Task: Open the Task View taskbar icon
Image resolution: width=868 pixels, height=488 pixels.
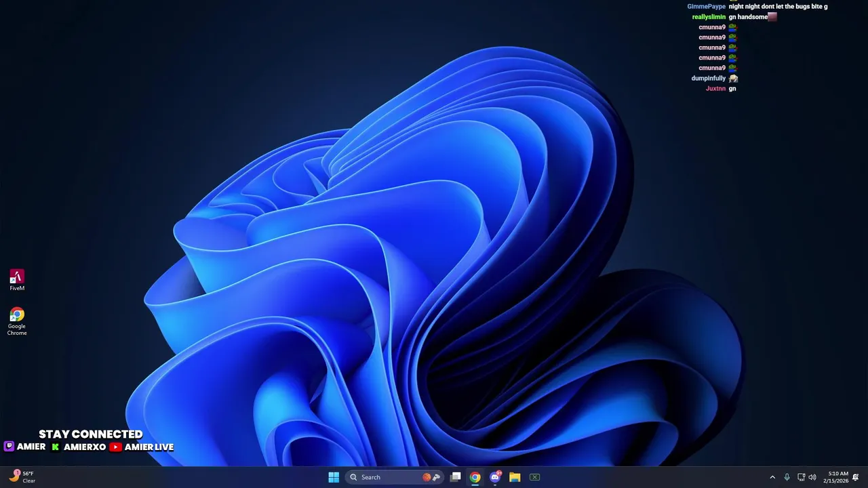Action: click(x=456, y=477)
